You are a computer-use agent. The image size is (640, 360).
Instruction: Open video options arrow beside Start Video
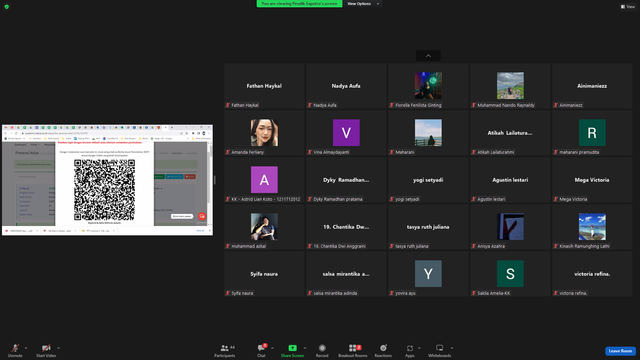[x=58, y=348]
